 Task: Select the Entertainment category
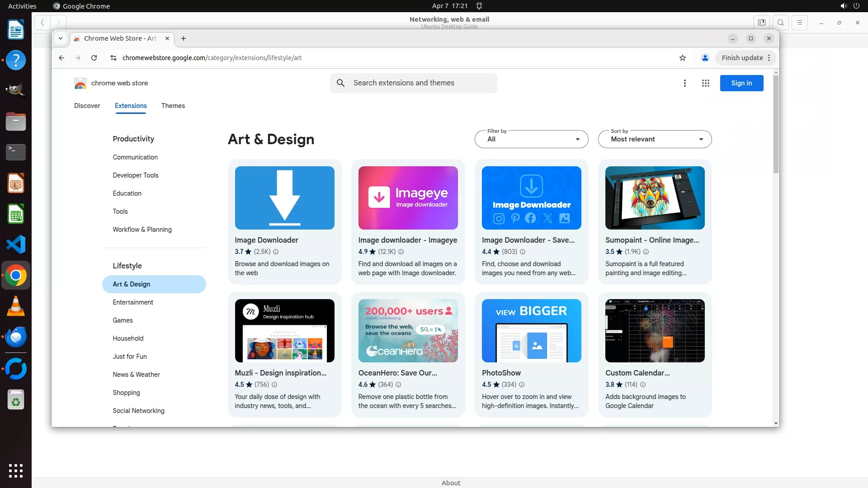coord(133,302)
